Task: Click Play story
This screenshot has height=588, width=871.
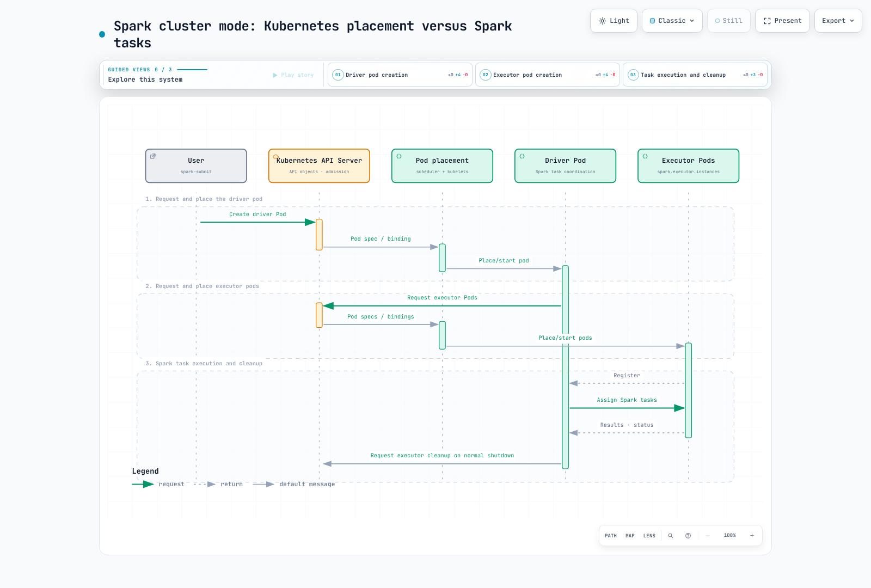Action: click(293, 75)
